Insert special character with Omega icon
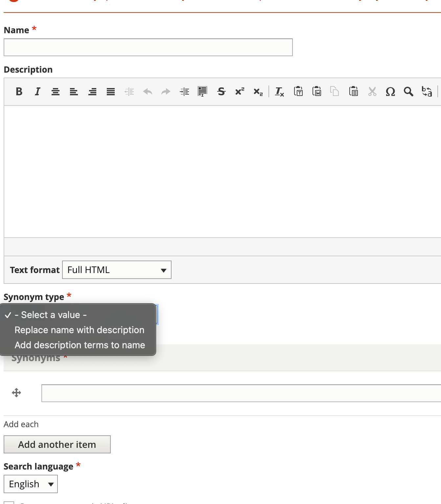This screenshot has height=504, width=441. (x=390, y=91)
